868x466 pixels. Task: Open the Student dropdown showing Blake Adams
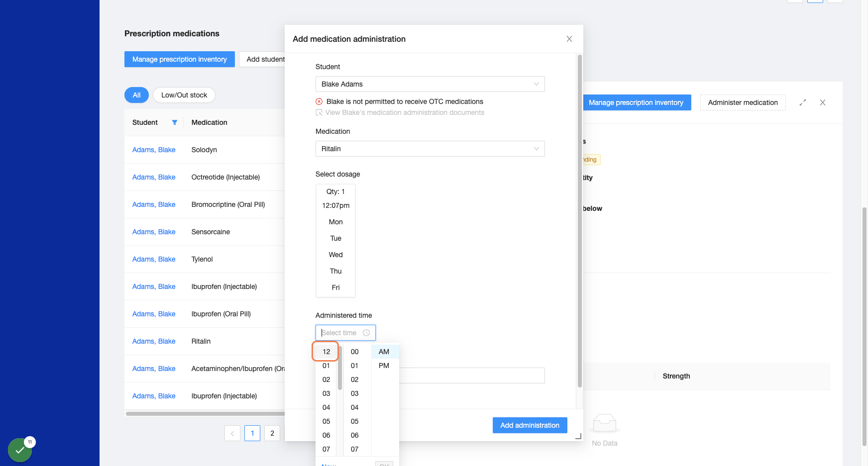[x=430, y=84]
